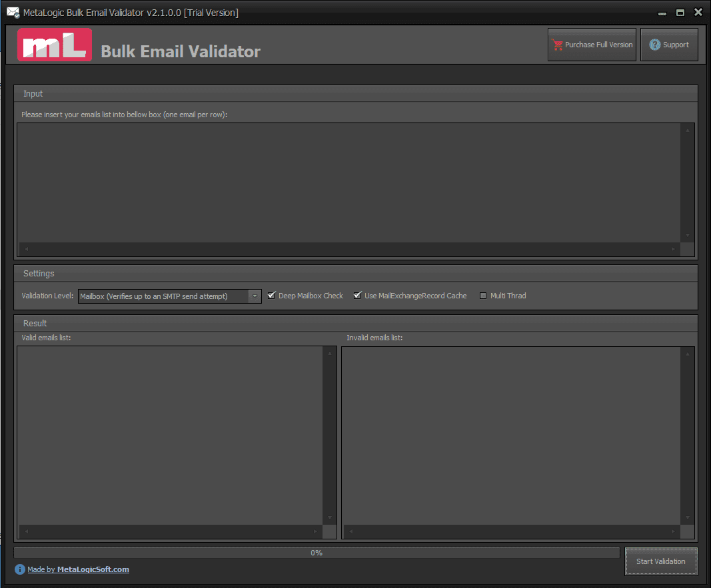
Task: Click the Bulk Email Validator title
Action: (181, 51)
